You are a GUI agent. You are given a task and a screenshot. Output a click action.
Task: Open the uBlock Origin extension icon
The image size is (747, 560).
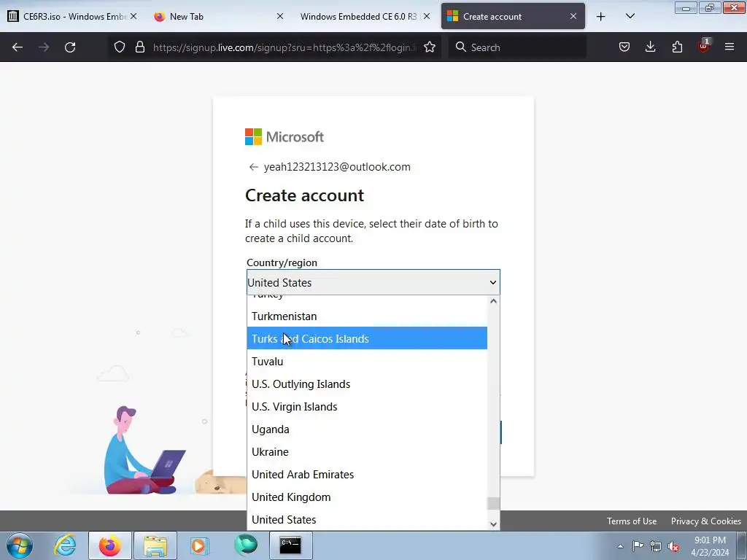tap(704, 46)
